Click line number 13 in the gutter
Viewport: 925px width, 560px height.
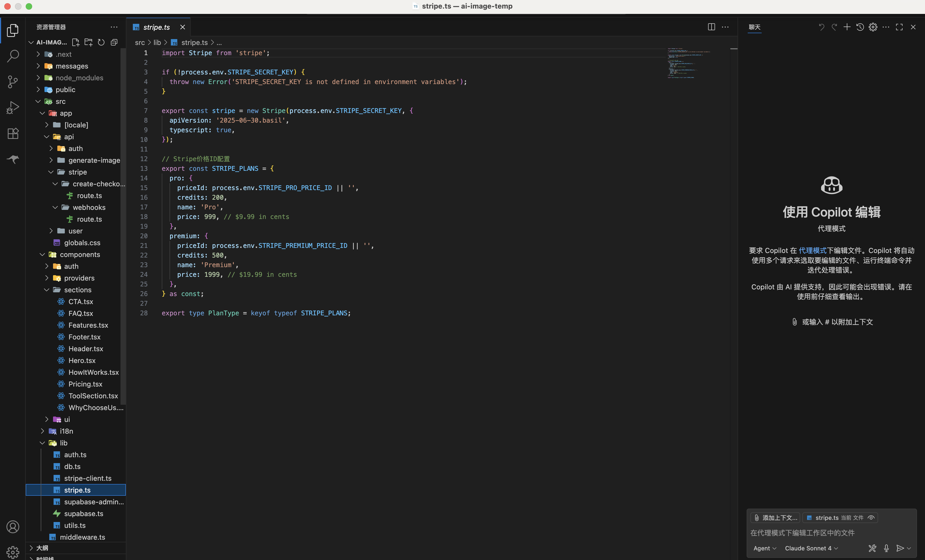[144, 169]
